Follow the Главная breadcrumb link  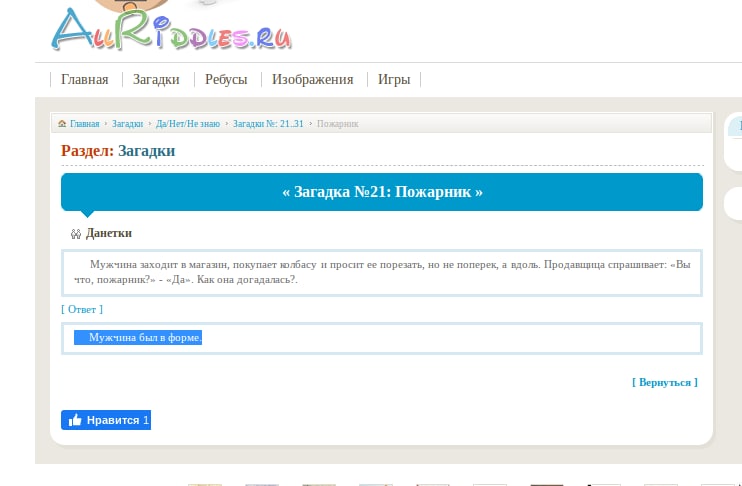tap(85, 124)
